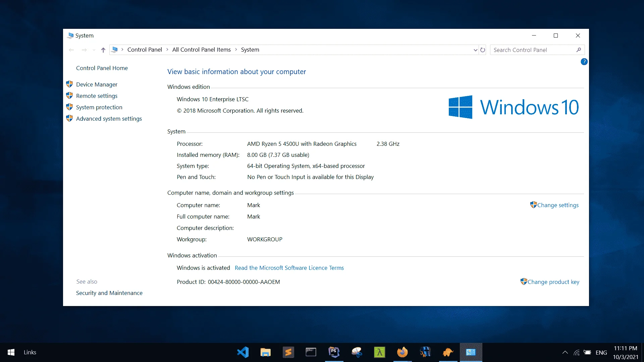Refresh the System control panel page

tap(483, 50)
